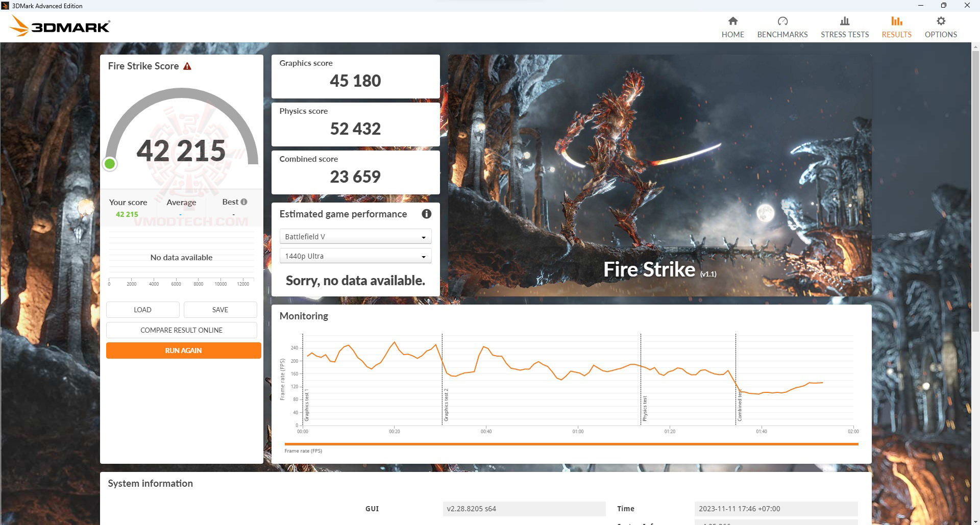Save the benchmark result
980x525 pixels.
(x=220, y=310)
